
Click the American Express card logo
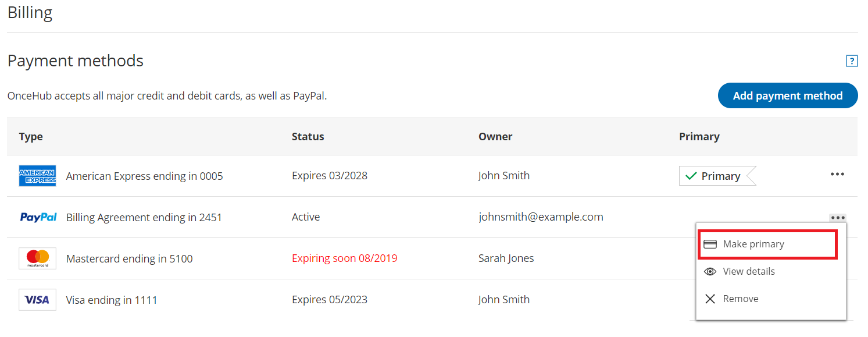37,176
